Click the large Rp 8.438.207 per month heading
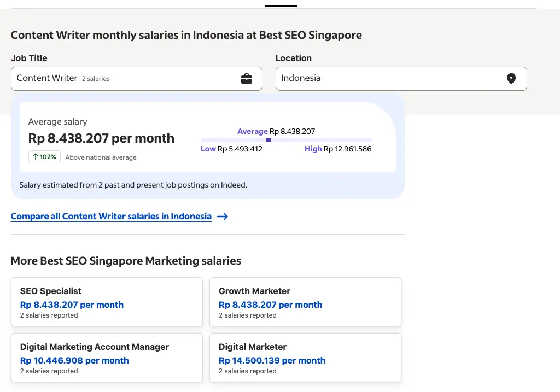The height and width of the screenshot is (392, 560). point(101,138)
